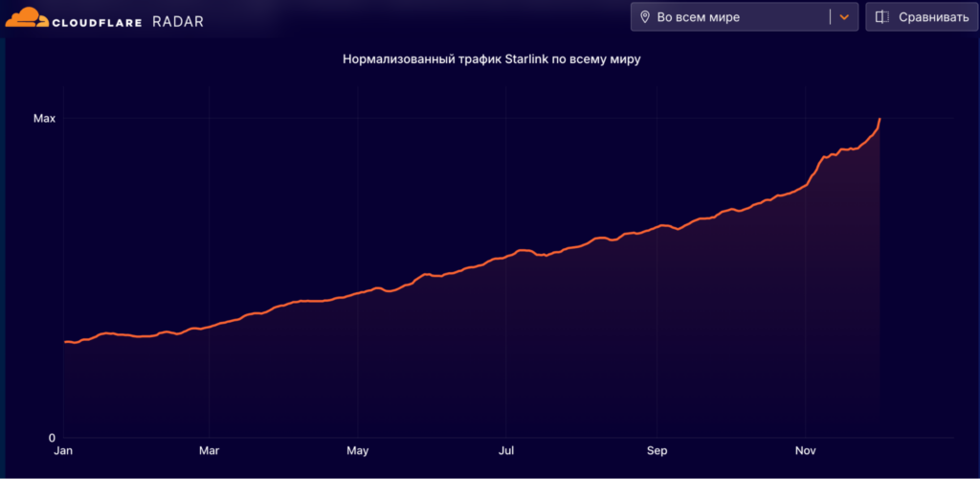
Task: Click the compare columns icon
Action: click(881, 17)
